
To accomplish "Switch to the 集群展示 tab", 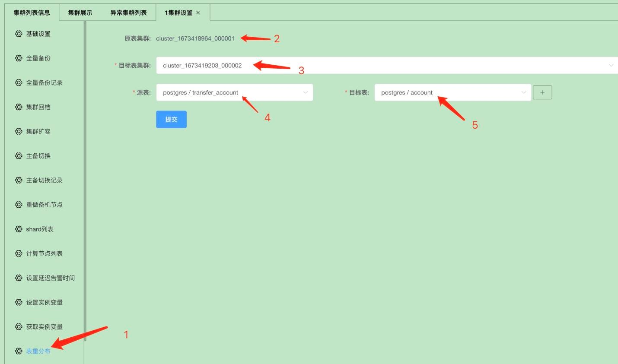I will 80,13.
